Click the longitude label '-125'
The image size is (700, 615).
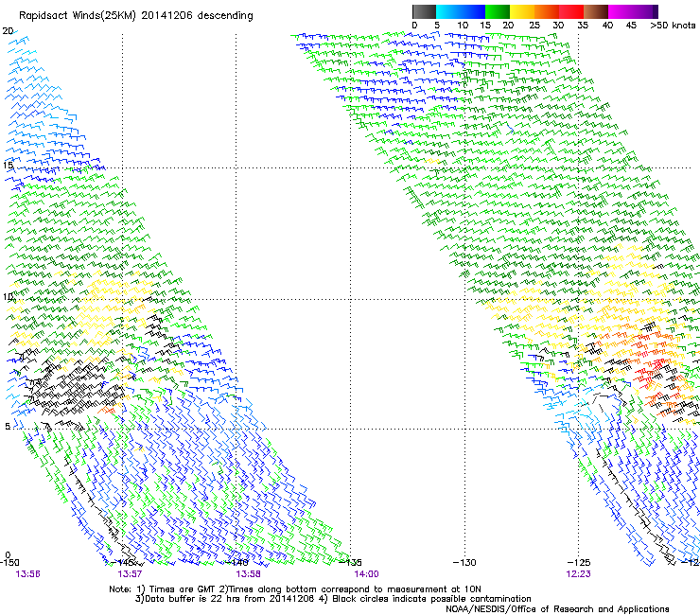point(579,562)
